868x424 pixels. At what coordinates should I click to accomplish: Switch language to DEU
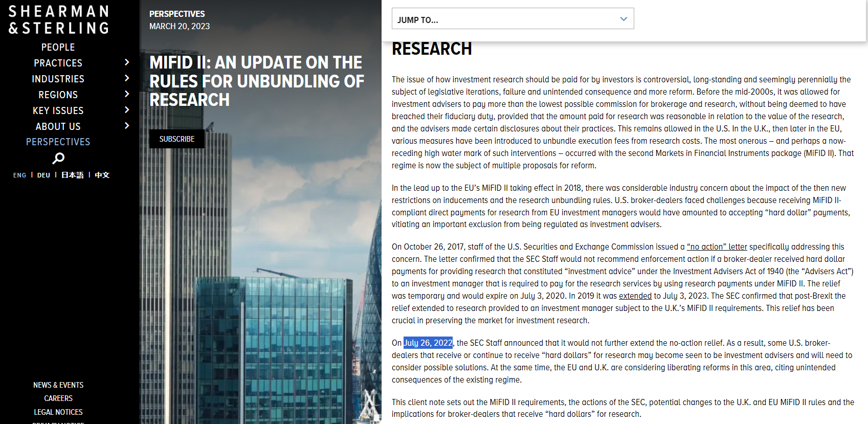coord(43,175)
